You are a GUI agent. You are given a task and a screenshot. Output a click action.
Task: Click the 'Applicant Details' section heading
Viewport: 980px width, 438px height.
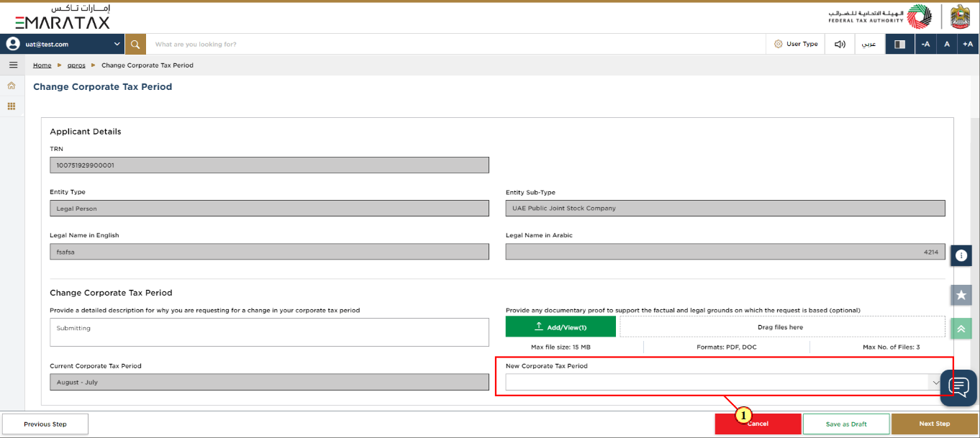(86, 132)
